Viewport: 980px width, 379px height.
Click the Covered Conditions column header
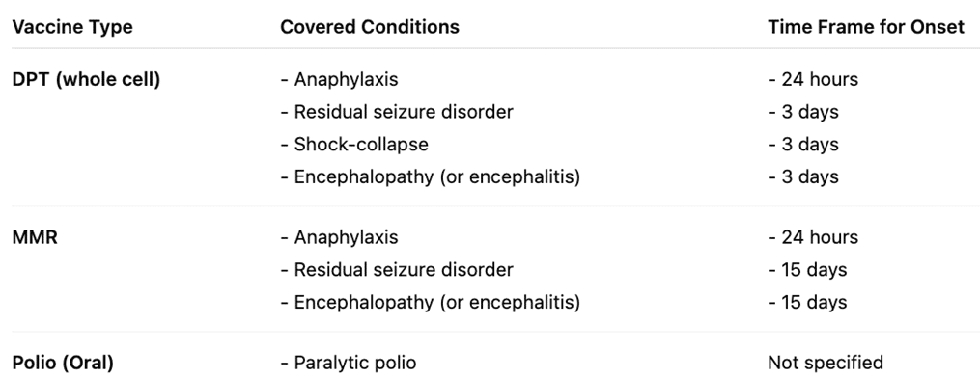[x=370, y=27]
